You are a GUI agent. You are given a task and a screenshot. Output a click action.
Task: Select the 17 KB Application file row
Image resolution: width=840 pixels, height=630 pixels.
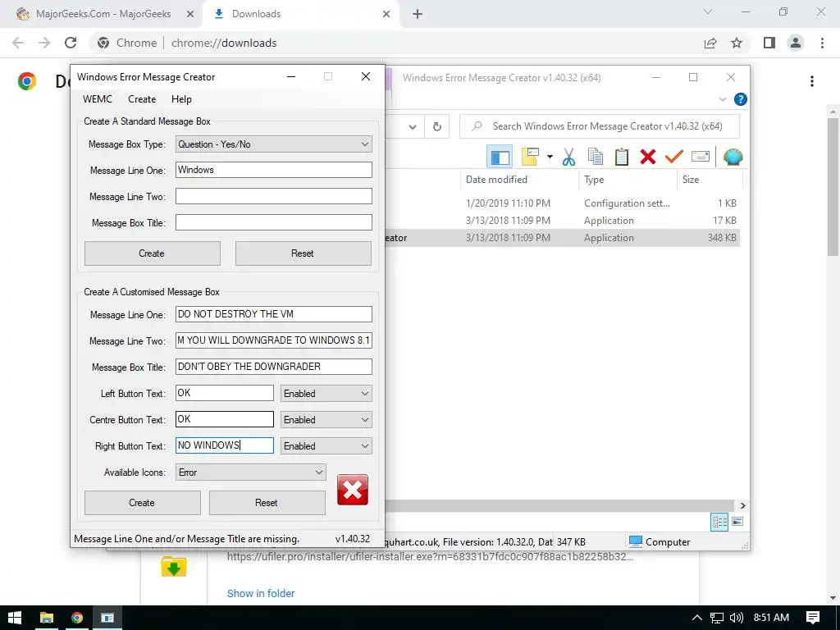pos(563,220)
